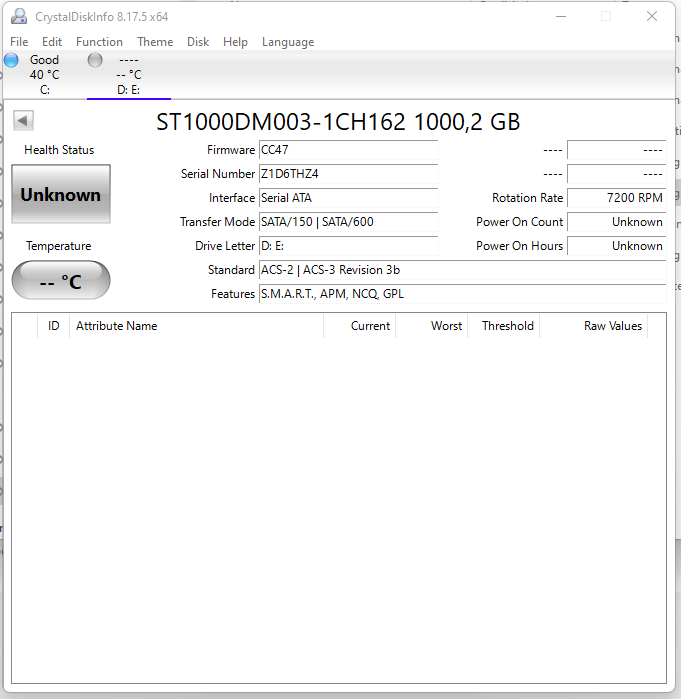Minimize the CrystalDiskInfo window
681x699 pixels.
pyautogui.click(x=561, y=16)
